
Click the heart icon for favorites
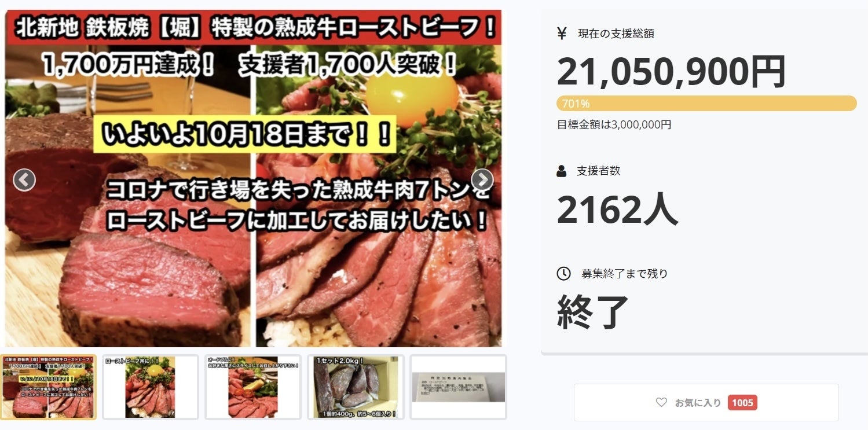click(661, 402)
